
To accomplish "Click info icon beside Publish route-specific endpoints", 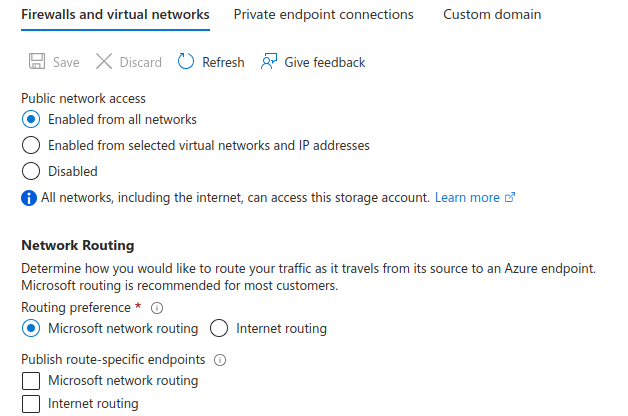I will pos(220,360).
